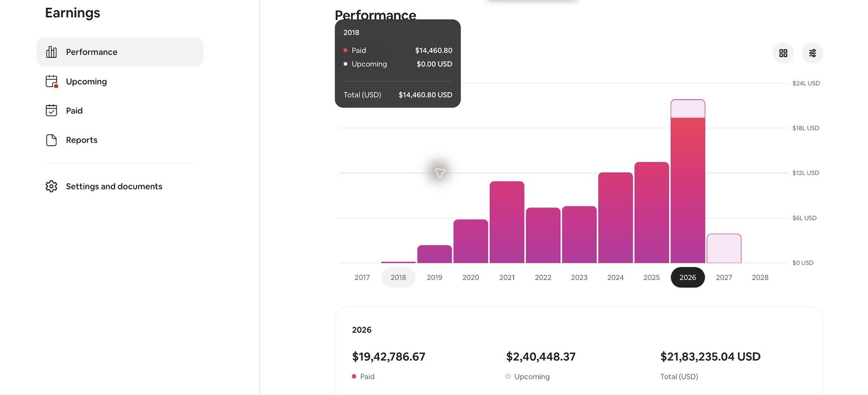Go to Upcoming earnings section
This screenshot has width=868, height=395.
[120, 81]
